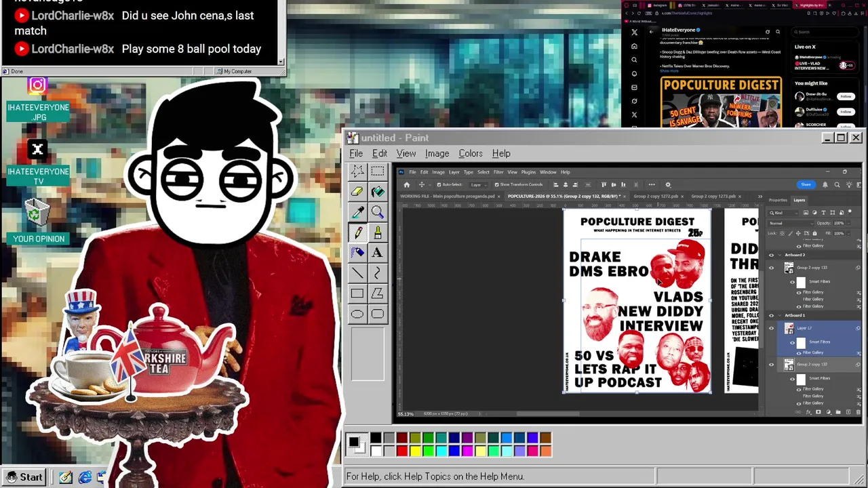868x488 pixels.
Task: Open Photoshop Filter menu
Action: pos(498,172)
